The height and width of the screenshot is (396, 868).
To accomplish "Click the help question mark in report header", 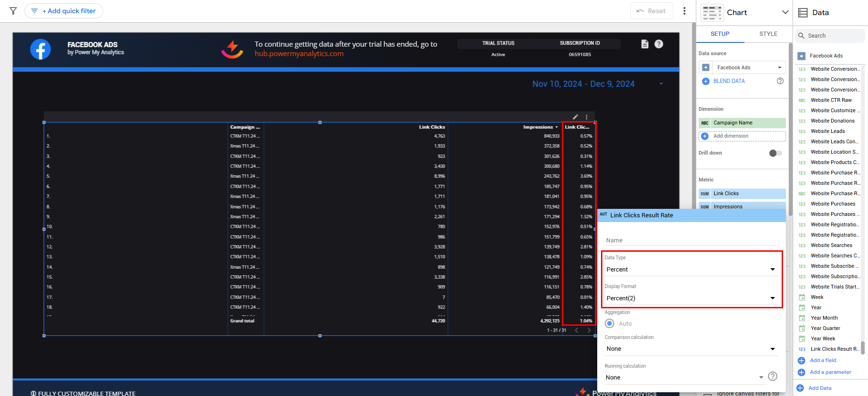I will (x=659, y=44).
